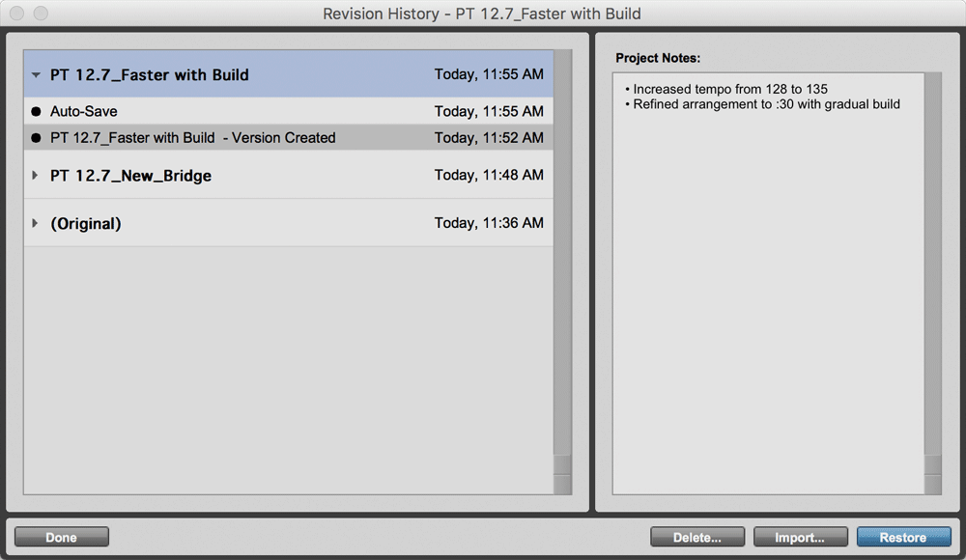The width and height of the screenshot is (966, 560).
Task: Restore the selected revision
Action: click(x=904, y=537)
